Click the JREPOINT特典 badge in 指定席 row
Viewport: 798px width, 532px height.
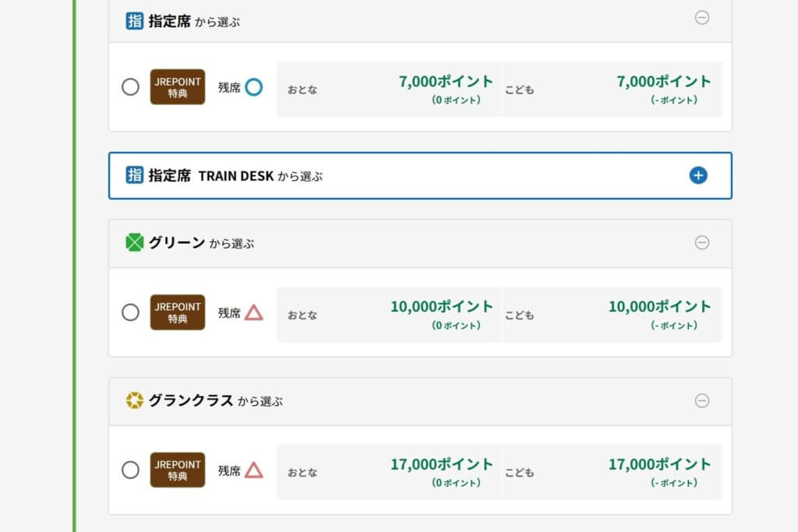(178, 87)
